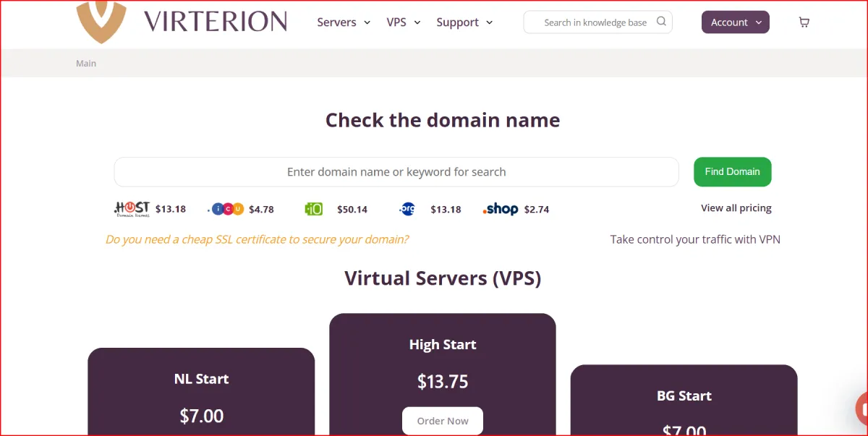Open Take control your traffic with VPN link
Viewport: 868px width, 436px height.
click(695, 239)
